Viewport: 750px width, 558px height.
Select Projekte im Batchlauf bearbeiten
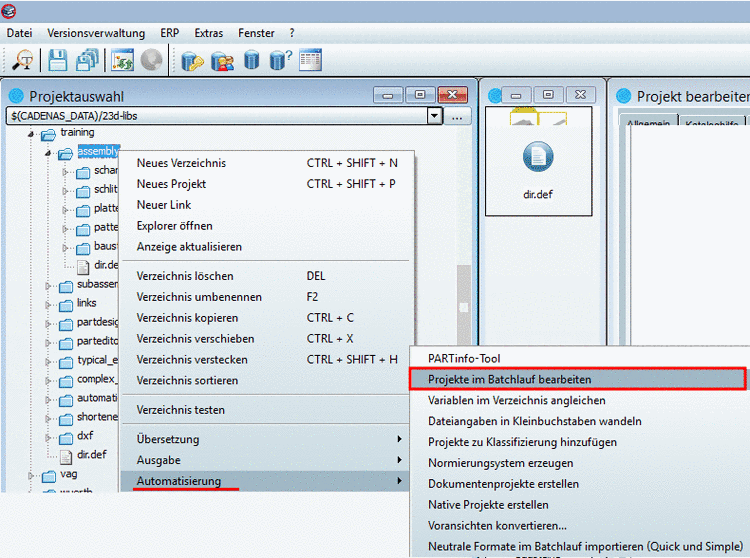click(578, 379)
